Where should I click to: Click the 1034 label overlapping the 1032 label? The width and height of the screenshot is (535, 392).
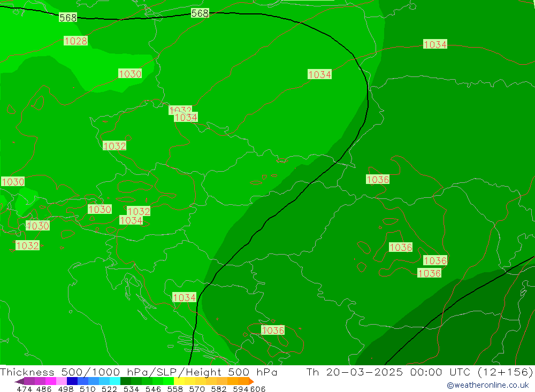point(186,117)
